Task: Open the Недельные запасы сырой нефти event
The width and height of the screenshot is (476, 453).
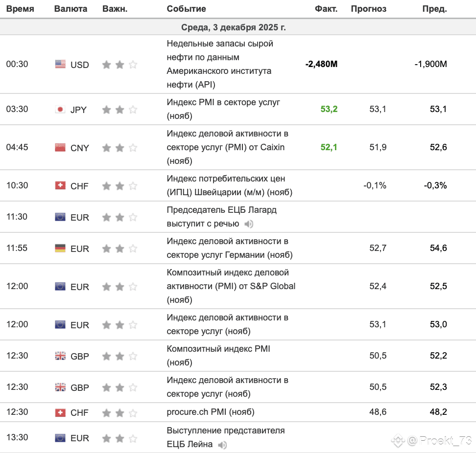Action: [x=220, y=64]
